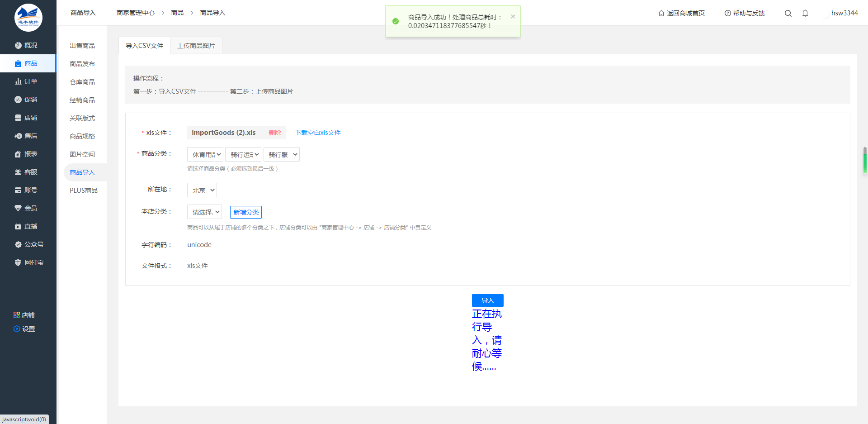The width and height of the screenshot is (868, 424).
Task: Open the notification bell icon
Action: (x=805, y=13)
